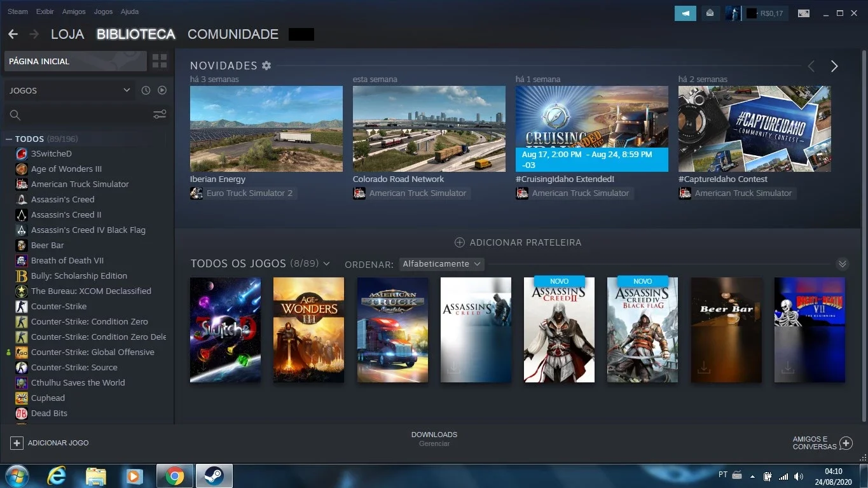Show recently played clock filter
The width and height of the screenshot is (868, 488).
(x=146, y=90)
